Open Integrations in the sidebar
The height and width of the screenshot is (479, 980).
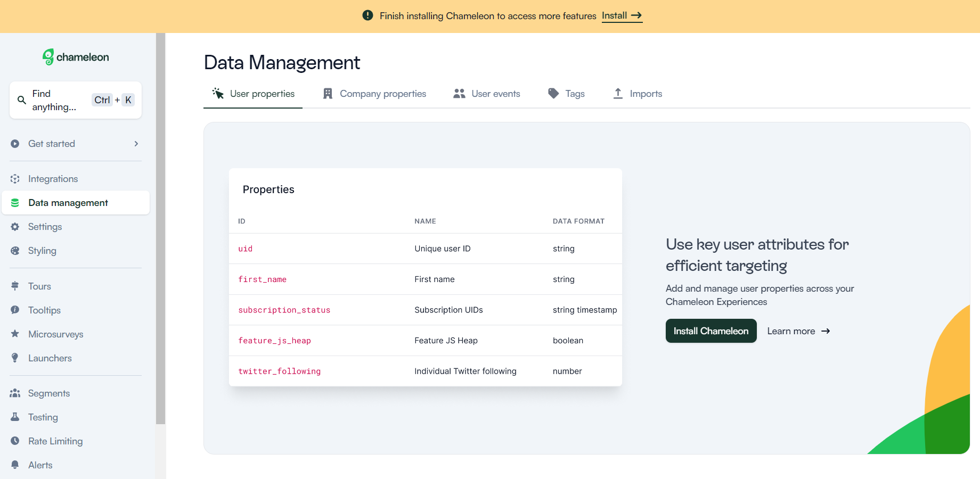coord(76,179)
